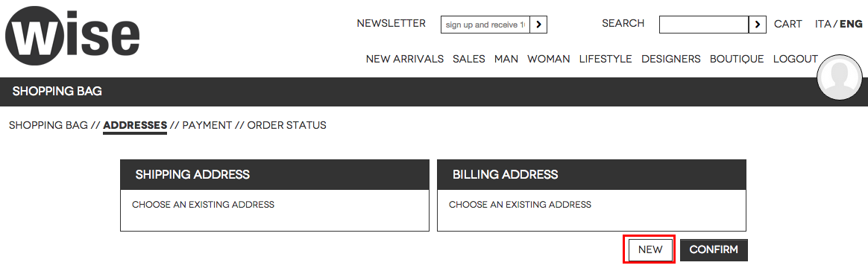868x274 pixels.
Task: Open the NEW ARRIVALS menu
Action: click(405, 59)
